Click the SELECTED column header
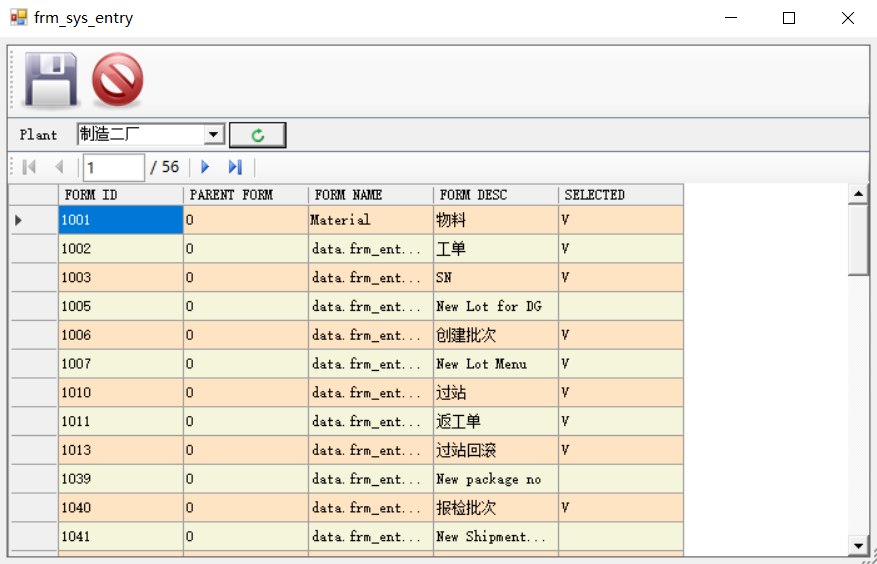Image resolution: width=877 pixels, height=564 pixels. 620,195
